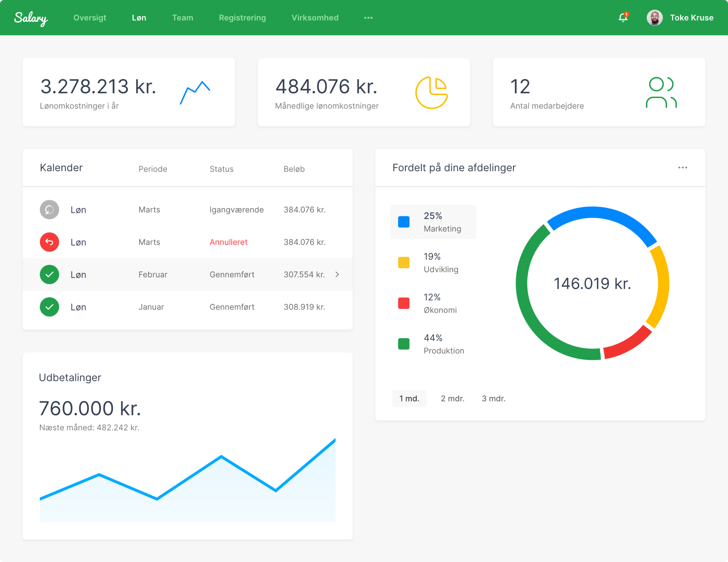Click the green checkmark for Februar
Image resolution: width=728 pixels, height=562 pixels.
49,275
